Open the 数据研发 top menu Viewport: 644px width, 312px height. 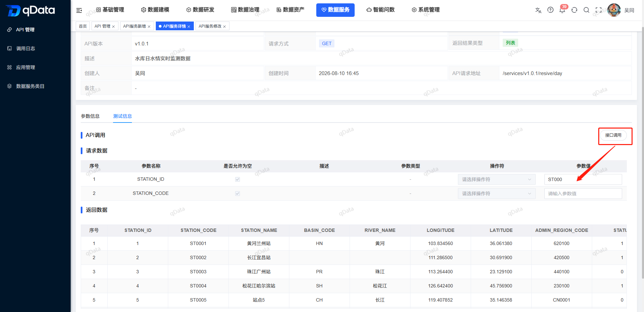tap(200, 10)
